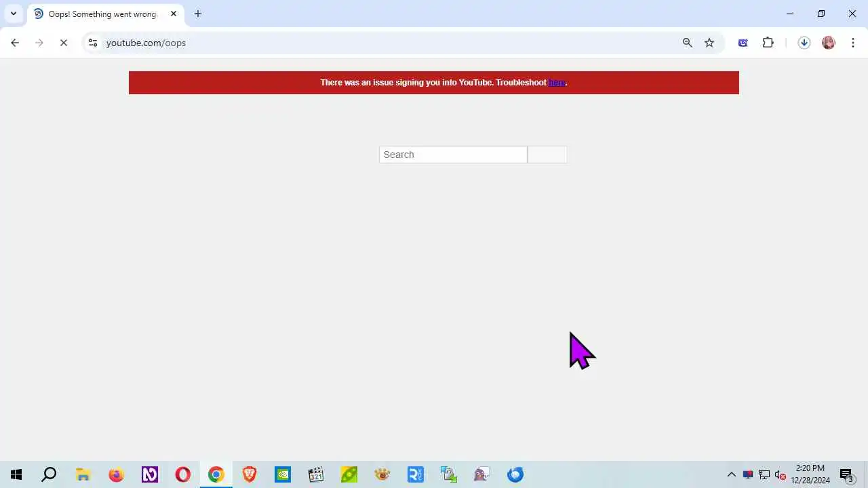Open the green pea pod app
This screenshot has height=488, width=868.
click(349, 474)
